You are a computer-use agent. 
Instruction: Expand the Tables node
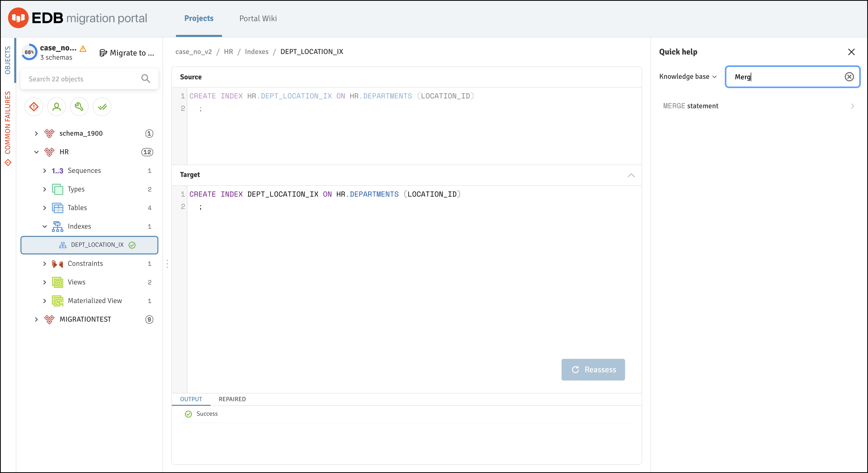click(44, 208)
